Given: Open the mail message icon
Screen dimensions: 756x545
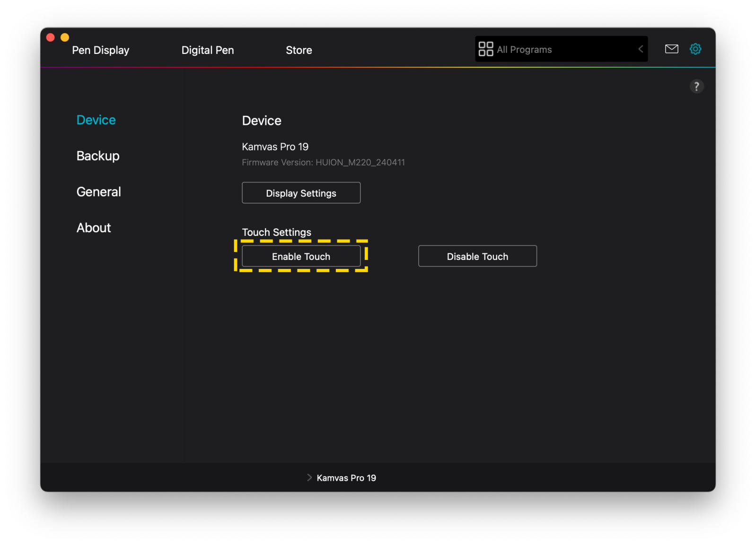Looking at the screenshot, I should tap(671, 49).
